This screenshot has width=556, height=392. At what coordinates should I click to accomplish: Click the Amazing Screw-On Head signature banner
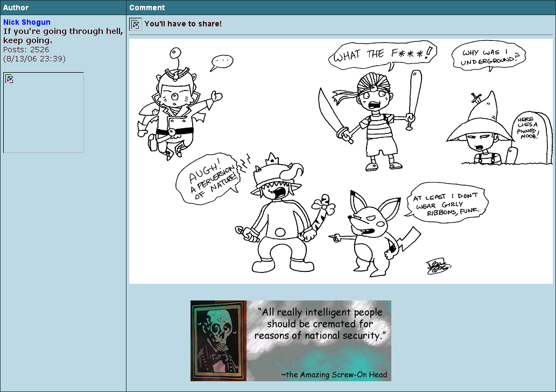click(291, 341)
